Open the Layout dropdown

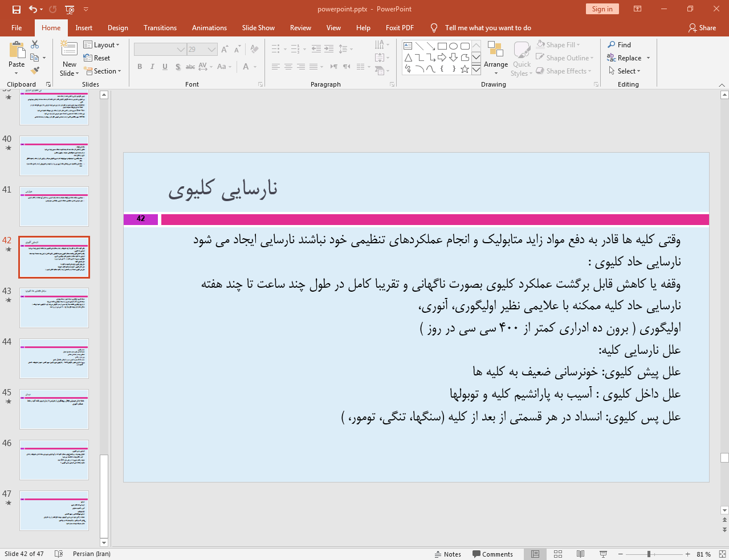(101, 44)
